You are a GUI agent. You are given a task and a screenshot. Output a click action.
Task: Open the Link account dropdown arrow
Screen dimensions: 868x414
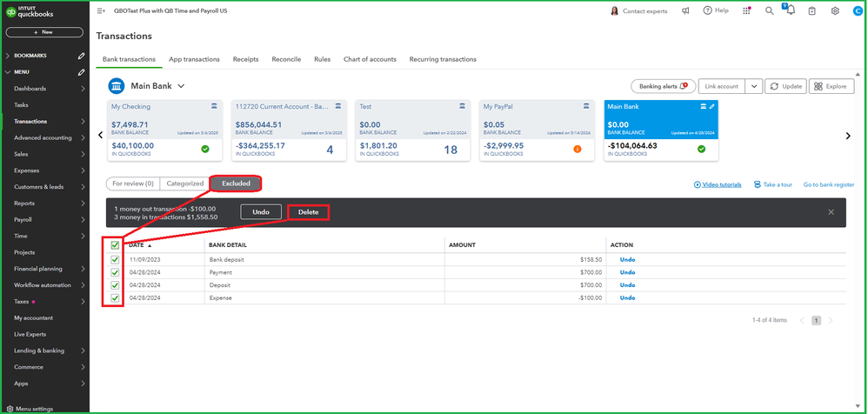tap(754, 86)
